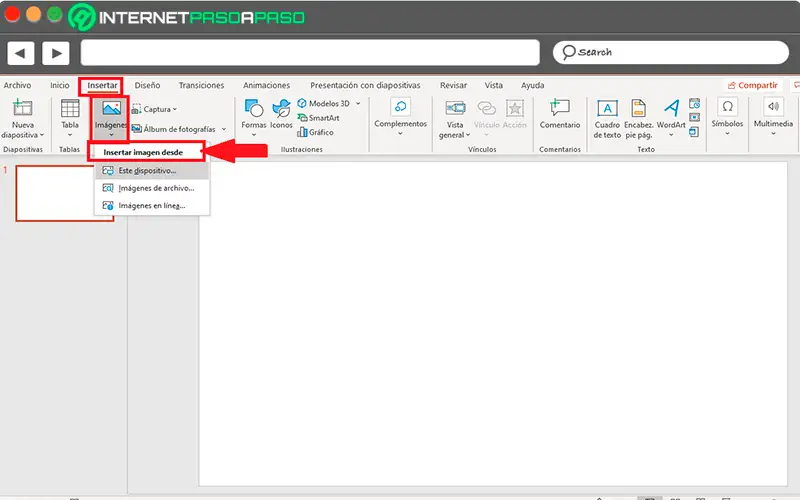
Task: Click the Nueva diapositiva icon
Action: tap(23, 108)
